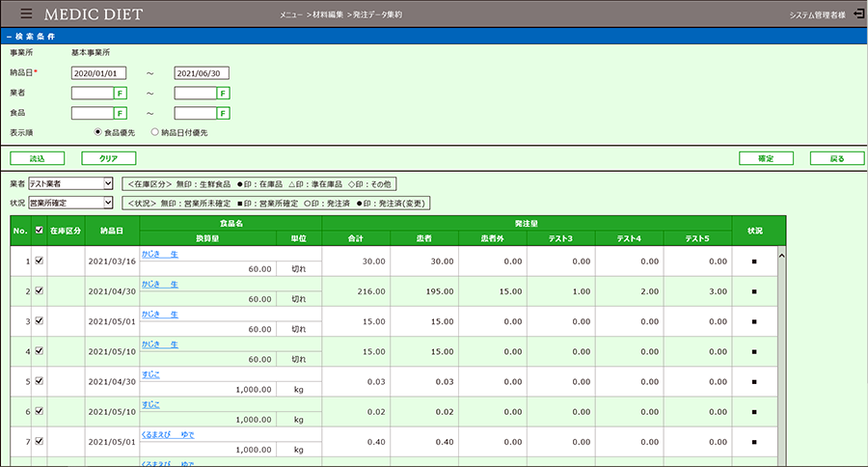Open supplier start lookup F button
868x467 pixels.
[x=121, y=93]
